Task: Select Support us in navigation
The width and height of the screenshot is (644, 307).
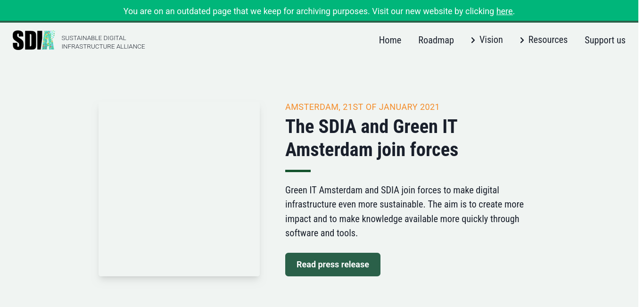Action: (605, 40)
